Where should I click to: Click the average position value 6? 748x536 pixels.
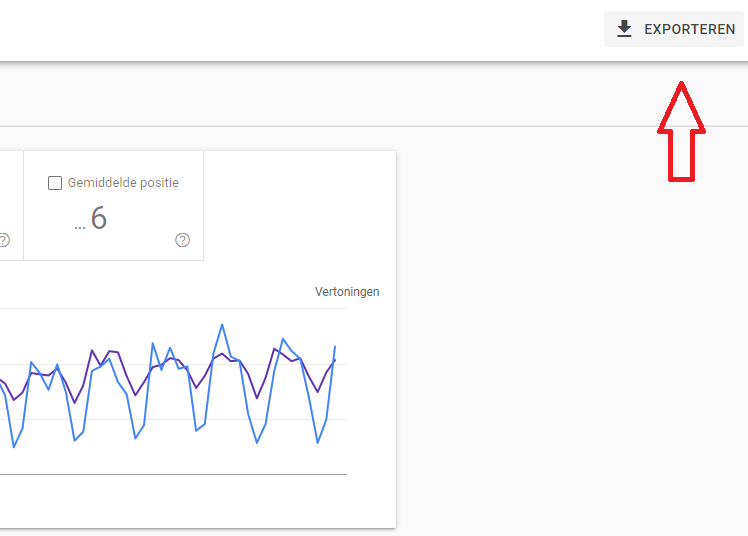98,218
